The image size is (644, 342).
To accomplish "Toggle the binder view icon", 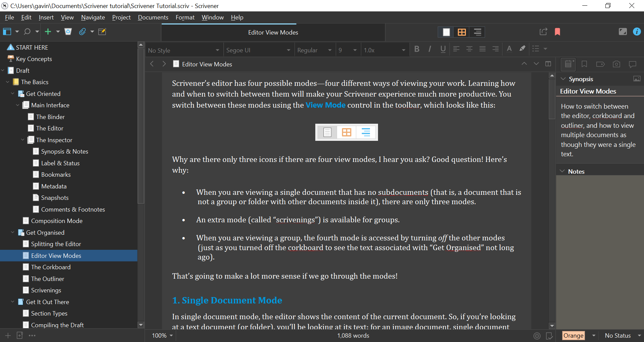I will (x=7, y=32).
